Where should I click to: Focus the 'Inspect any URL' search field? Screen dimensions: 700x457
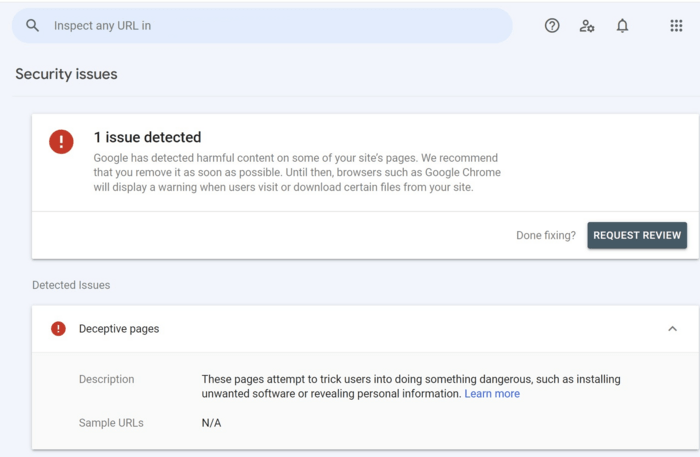(270, 26)
